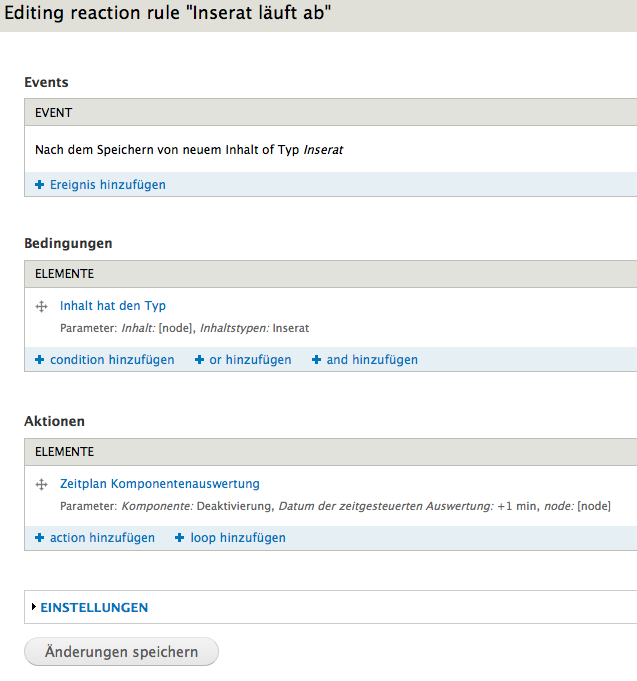The height and width of the screenshot is (681, 637).
Task: Click the 'EVENT' table column header
Action: click(x=53, y=113)
